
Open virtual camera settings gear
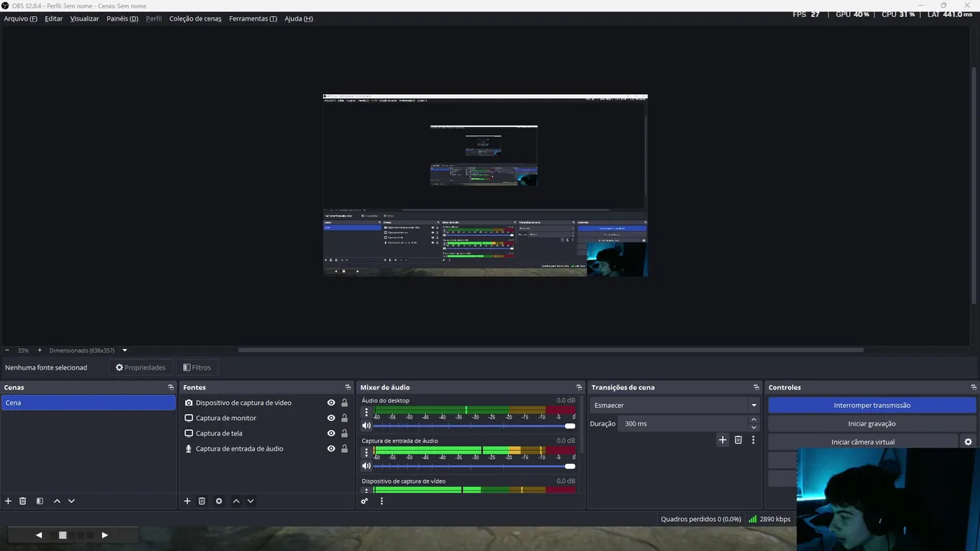pyautogui.click(x=968, y=442)
